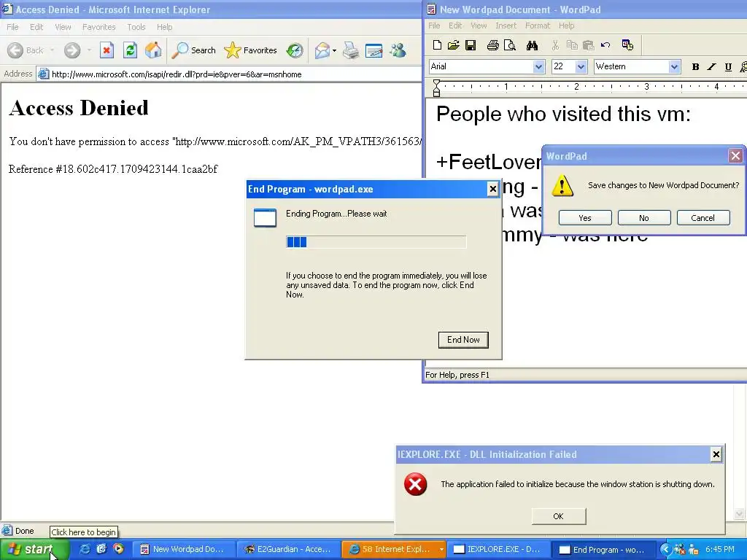Toggle Bold formatting in WordPad
The height and width of the screenshot is (560, 747).
click(695, 66)
